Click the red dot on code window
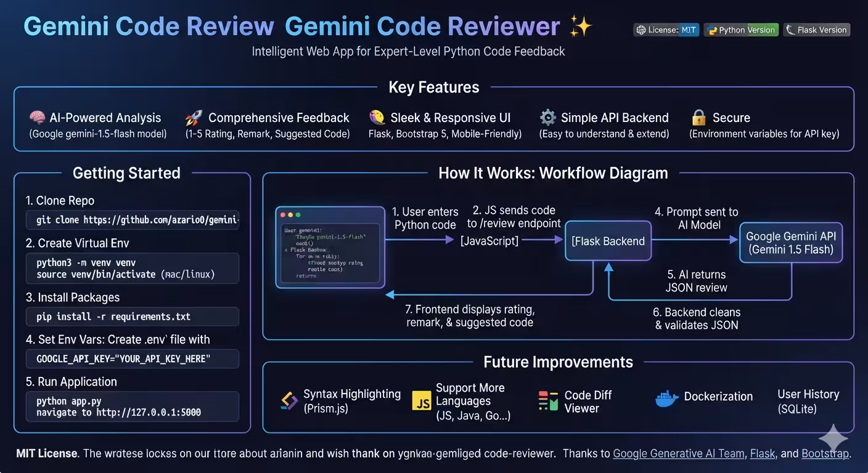Viewport: 868px width, 473px height. click(283, 215)
